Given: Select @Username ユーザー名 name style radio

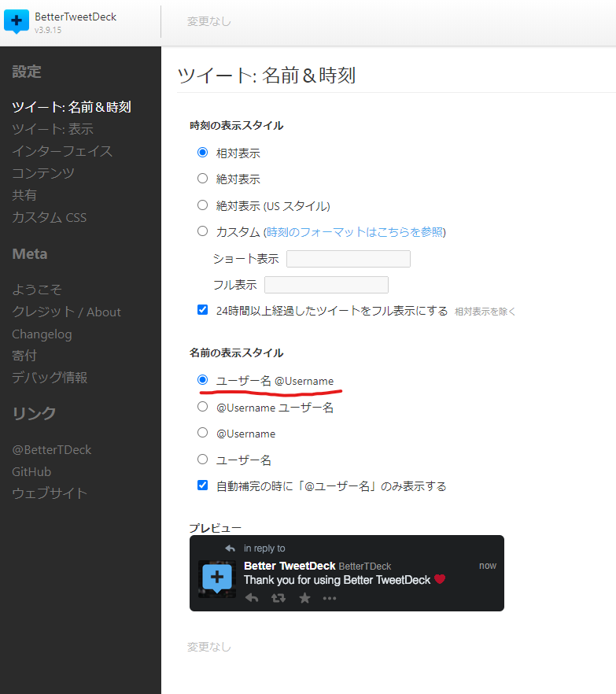Looking at the screenshot, I should 202,406.
